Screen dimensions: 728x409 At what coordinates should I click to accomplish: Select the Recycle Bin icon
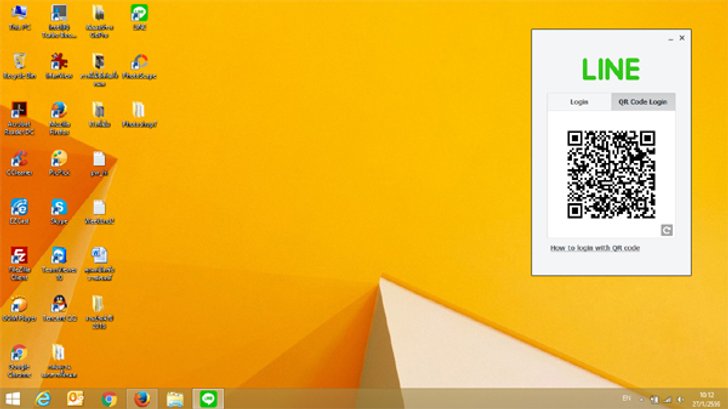(x=20, y=66)
